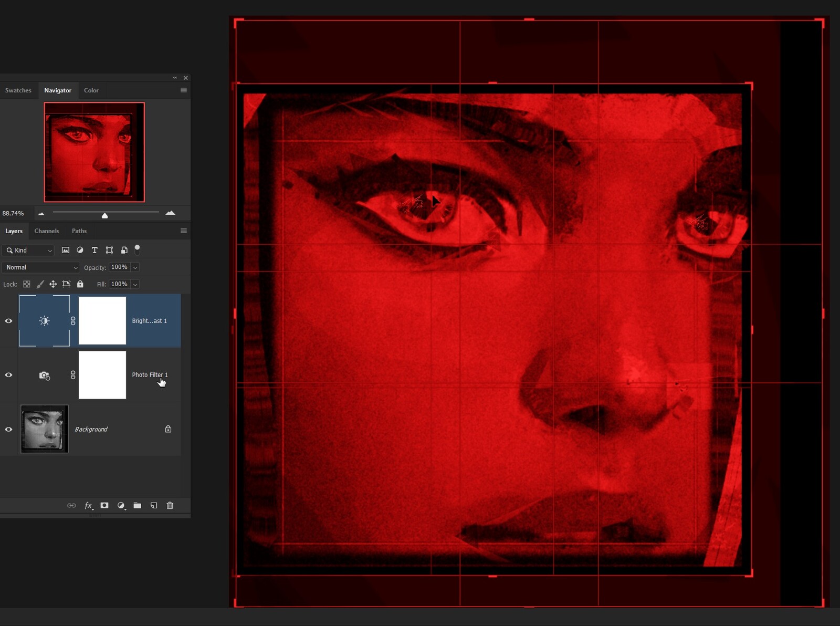Click the Brightness/Contrast adjustment sun icon
The height and width of the screenshot is (626, 840).
(x=44, y=321)
